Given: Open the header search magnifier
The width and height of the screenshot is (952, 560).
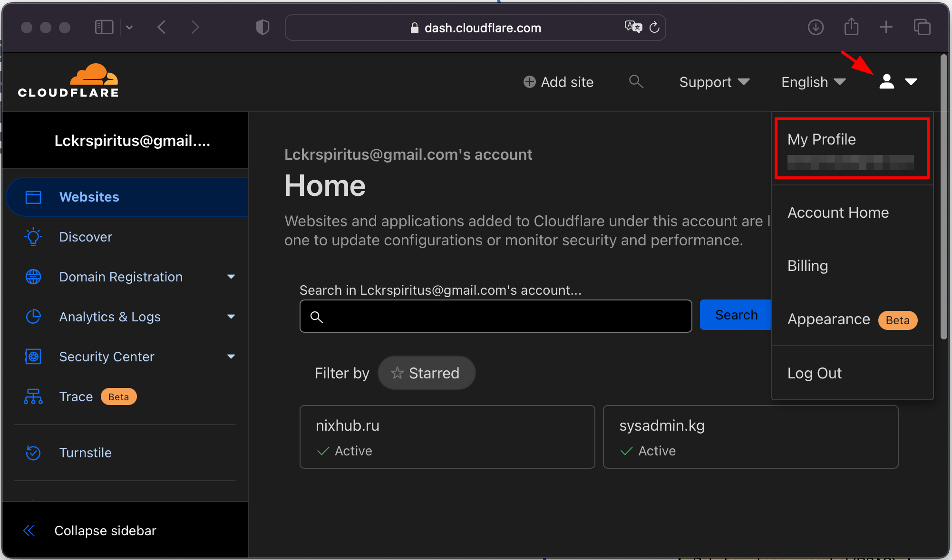Looking at the screenshot, I should tap(636, 82).
